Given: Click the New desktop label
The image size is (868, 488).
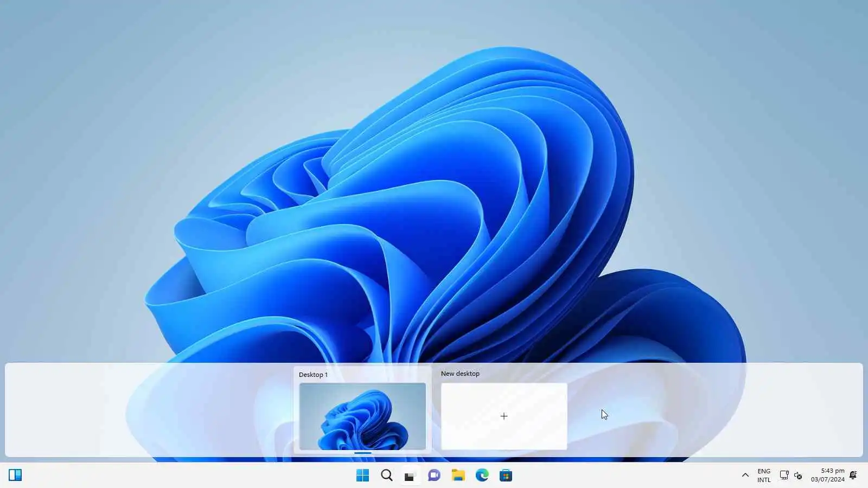Looking at the screenshot, I should [460, 374].
